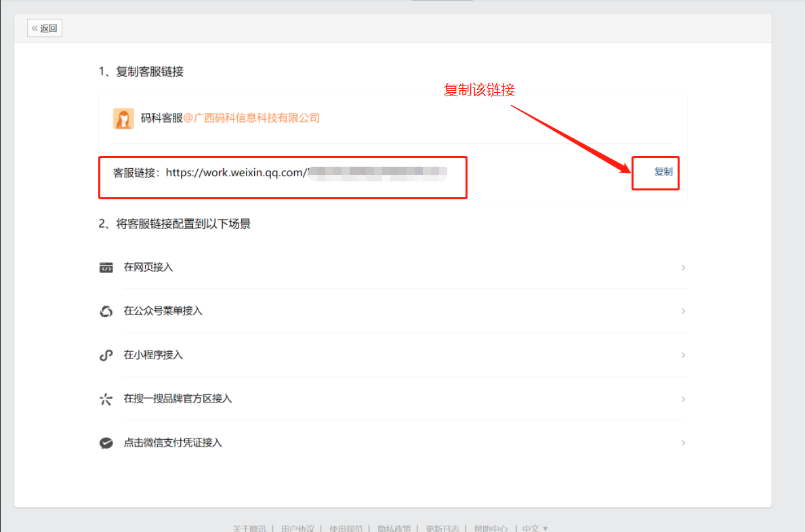This screenshot has height=532, width=805.
Task: Expand the 点击微信支付凭证接入 row chevron
Action: (683, 443)
